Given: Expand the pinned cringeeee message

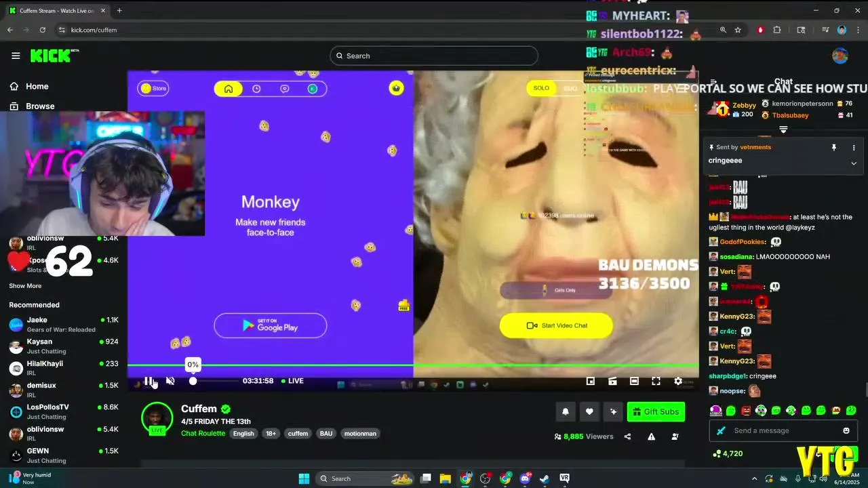Looking at the screenshot, I should 854,163.
